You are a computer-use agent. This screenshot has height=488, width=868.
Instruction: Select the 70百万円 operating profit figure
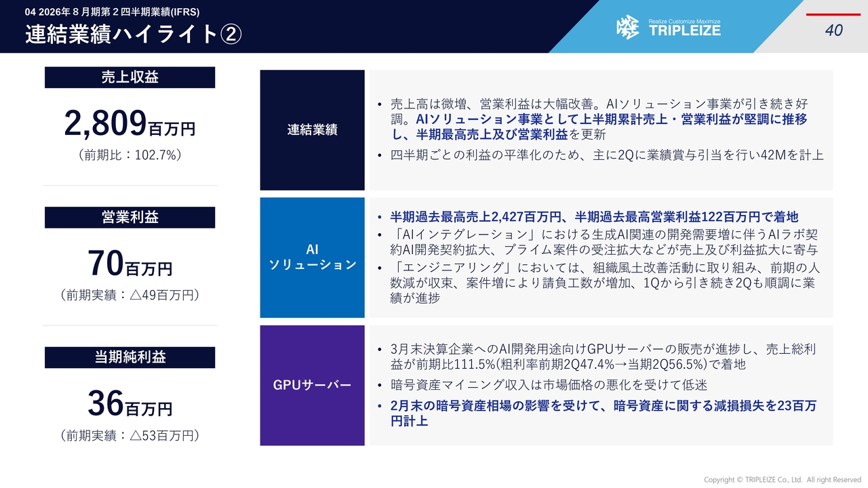(130, 264)
